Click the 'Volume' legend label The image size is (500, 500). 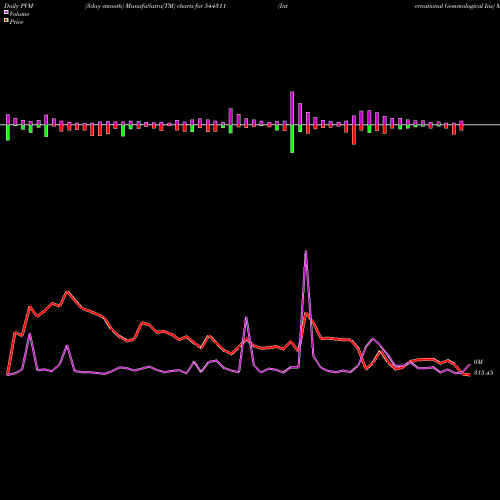coord(19,14)
